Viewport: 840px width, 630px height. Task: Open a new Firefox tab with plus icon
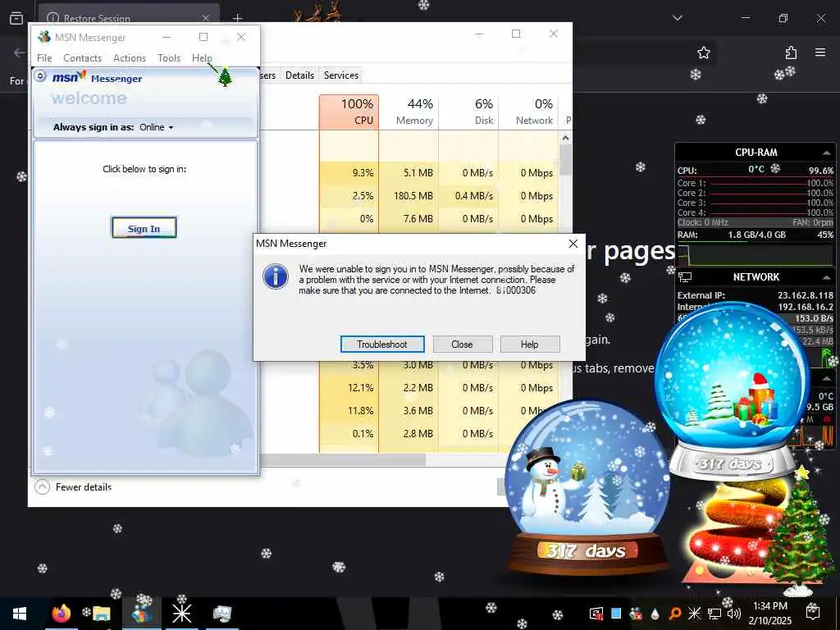coord(237,18)
